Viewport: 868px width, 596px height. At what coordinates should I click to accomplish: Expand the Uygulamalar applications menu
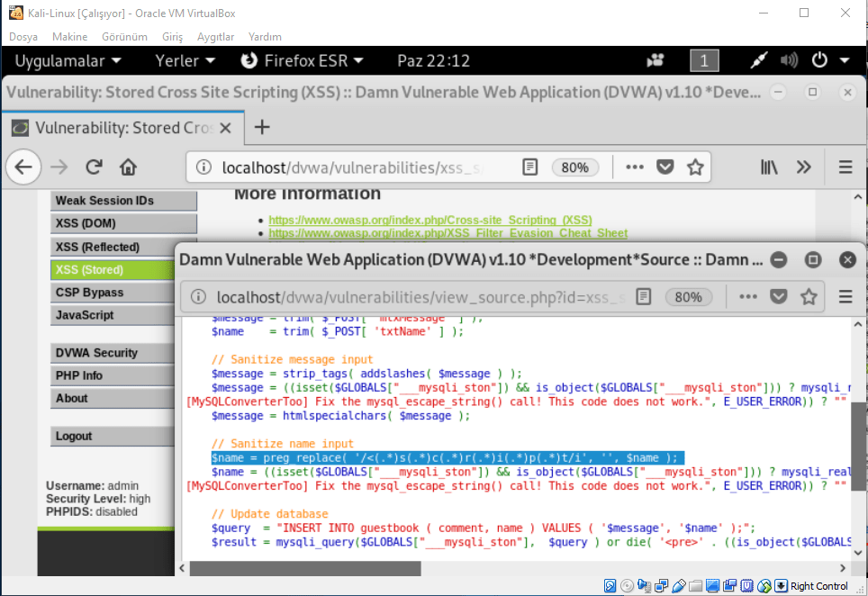(68, 61)
